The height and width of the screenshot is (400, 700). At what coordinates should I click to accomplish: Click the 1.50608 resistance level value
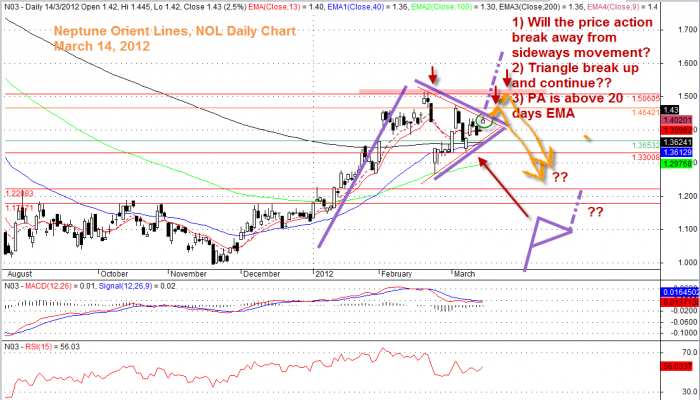(646, 98)
